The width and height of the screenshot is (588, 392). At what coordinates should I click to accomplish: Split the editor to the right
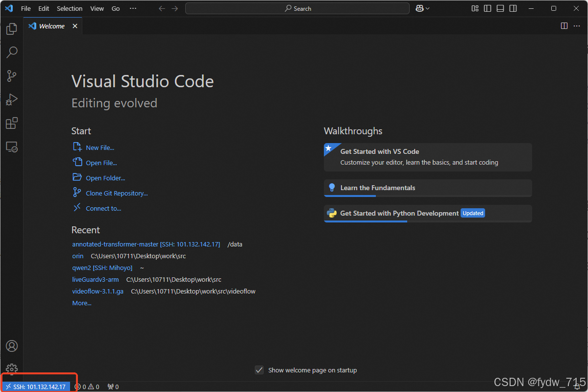564,26
